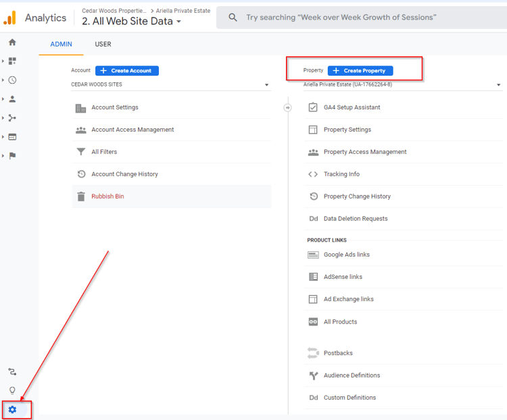Expand the Customisation sidebar section arrow
The height and width of the screenshot is (420, 507).
click(x=3, y=61)
